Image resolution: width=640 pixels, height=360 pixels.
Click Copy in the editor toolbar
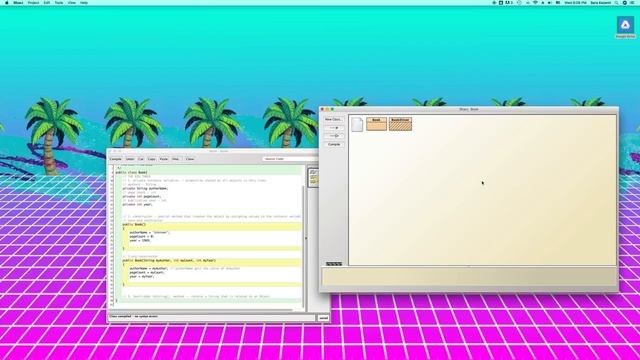click(151, 159)
